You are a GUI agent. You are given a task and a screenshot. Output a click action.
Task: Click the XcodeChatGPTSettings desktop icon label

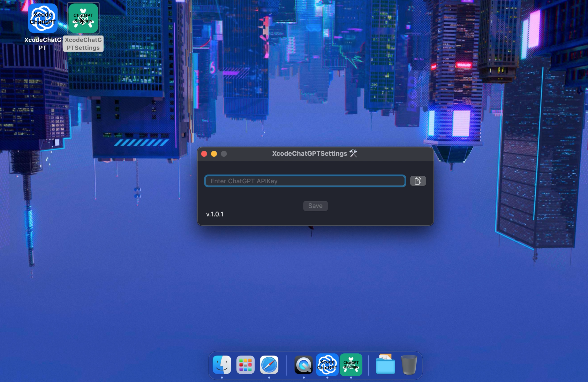[83, 44]
